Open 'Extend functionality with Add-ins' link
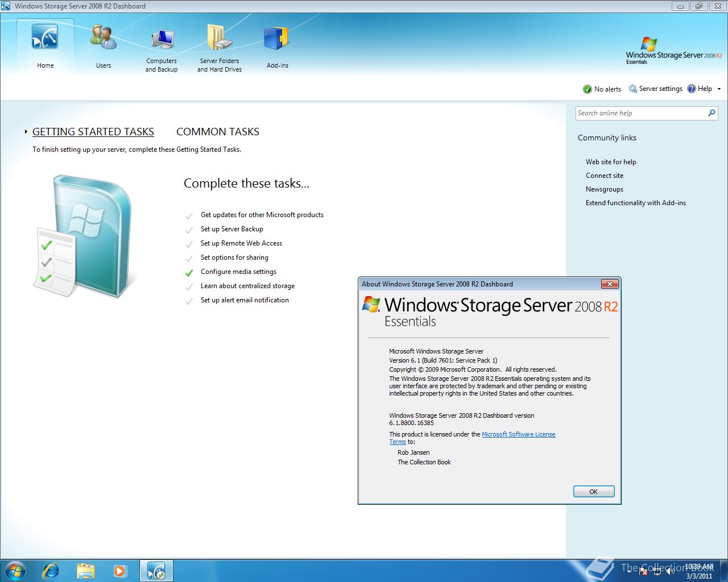The width and height of the screenshot is (728, 582). coord(636,203)
